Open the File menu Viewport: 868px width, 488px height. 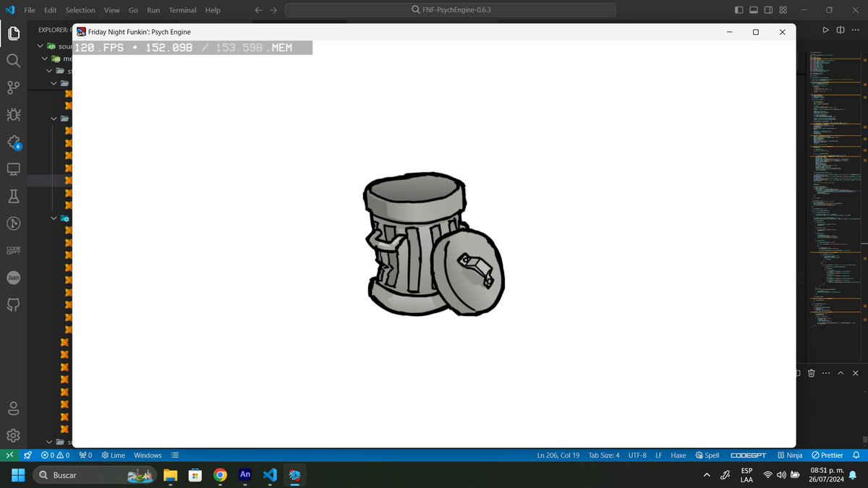(30, 10)
